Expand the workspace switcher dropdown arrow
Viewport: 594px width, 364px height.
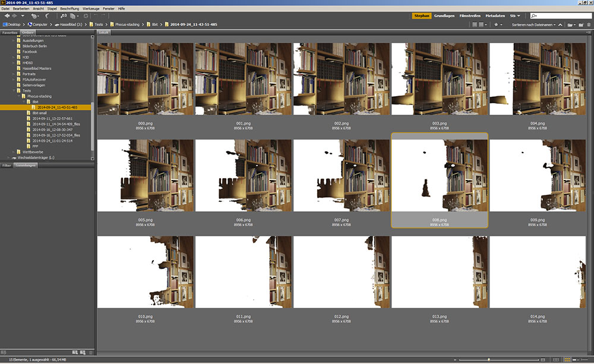pyautogui.click(x=519, y=16)
